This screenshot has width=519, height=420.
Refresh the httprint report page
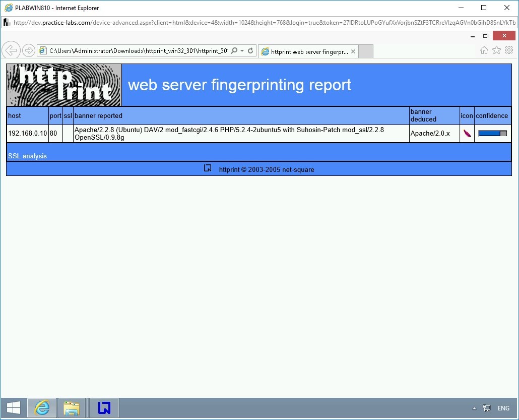250,51
